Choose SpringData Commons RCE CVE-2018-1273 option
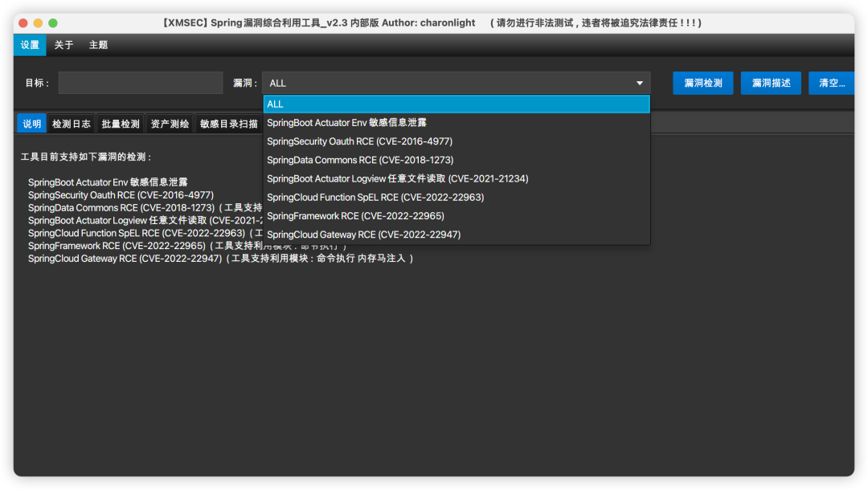 pos(457,160)
